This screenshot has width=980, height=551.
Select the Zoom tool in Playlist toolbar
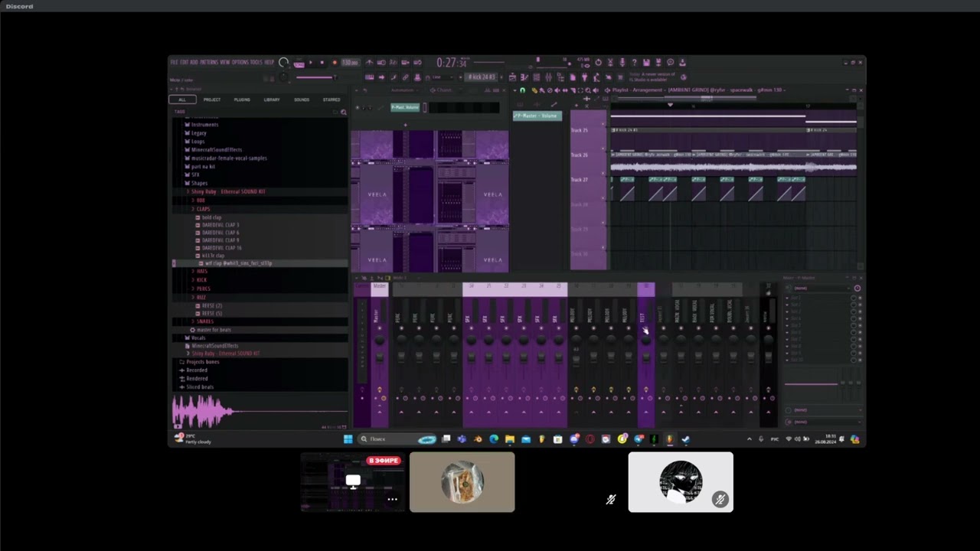[x=588, y=90]
